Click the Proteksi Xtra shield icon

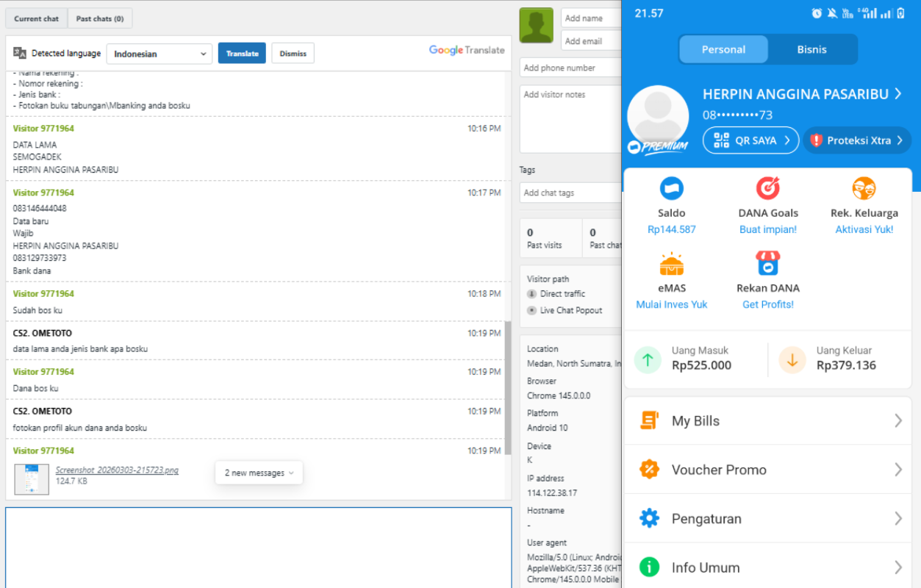tap(816, 140)
